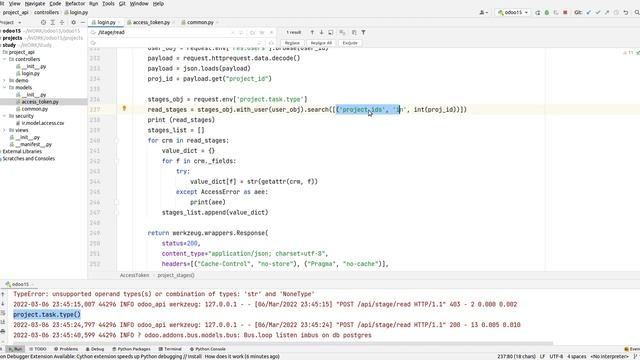Expand the demo folder
This screenshot has width=640, height=360.
[4, 80]
